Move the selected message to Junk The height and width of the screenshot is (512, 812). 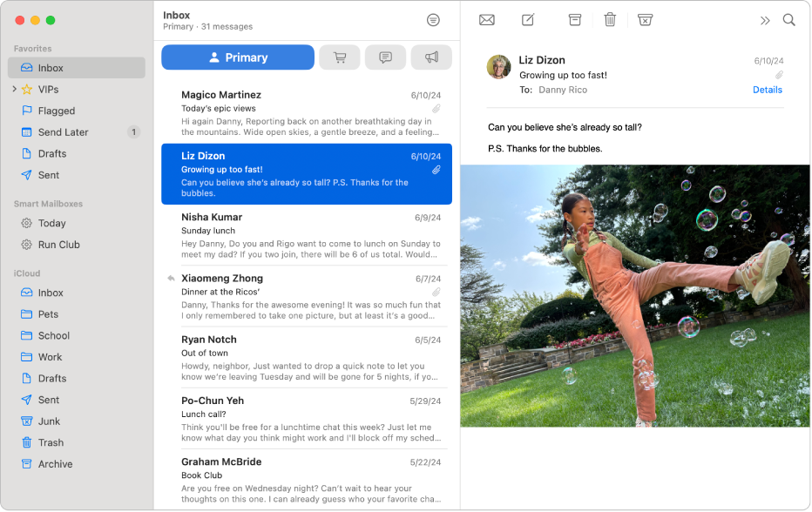pyautogui.click(x=646, y=19)
